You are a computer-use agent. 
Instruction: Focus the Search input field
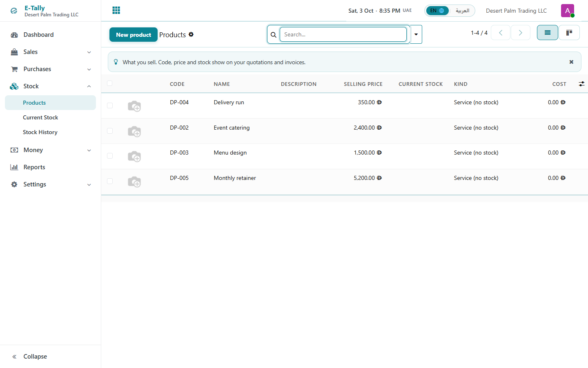click(343, 34)
